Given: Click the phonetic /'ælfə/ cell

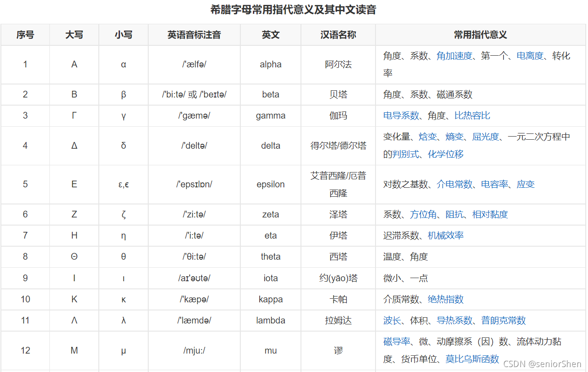Looking at the screenshot, I should coord(194,64).
